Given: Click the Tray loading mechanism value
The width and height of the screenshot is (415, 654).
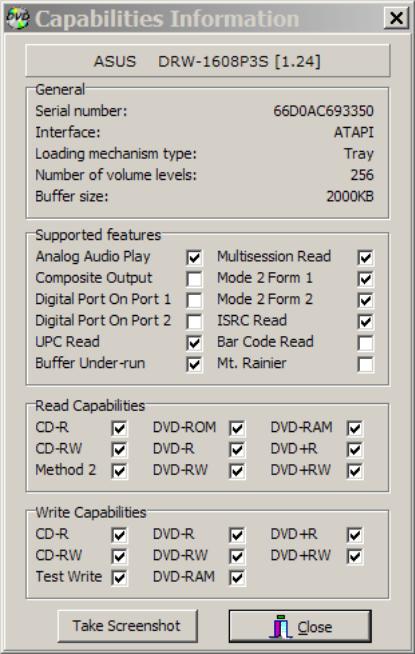Looking at the screenshot, I should tap(359, 154).
